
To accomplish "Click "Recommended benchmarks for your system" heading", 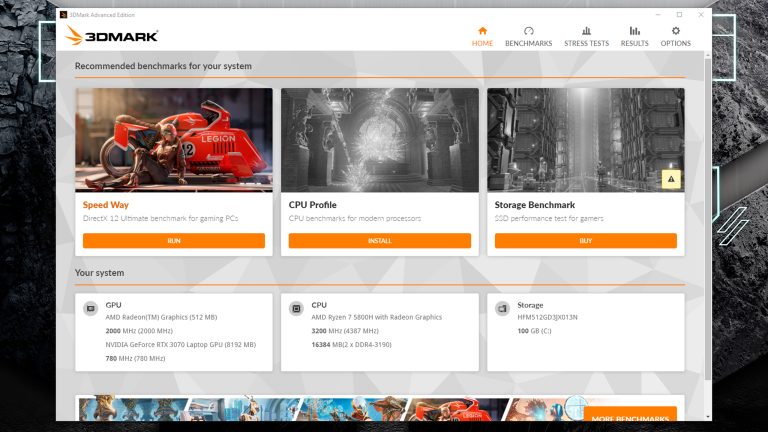I will click(163, 66).
